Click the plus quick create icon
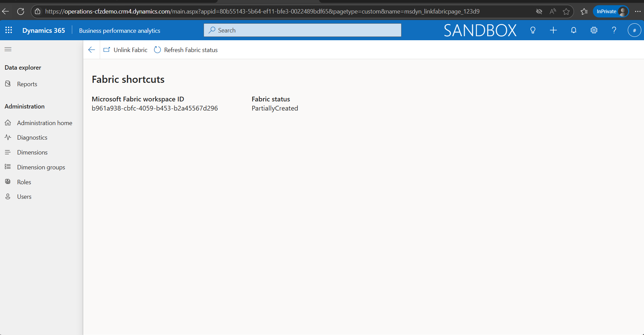This screenshot has width=644, height=335. tap(553, 30)
